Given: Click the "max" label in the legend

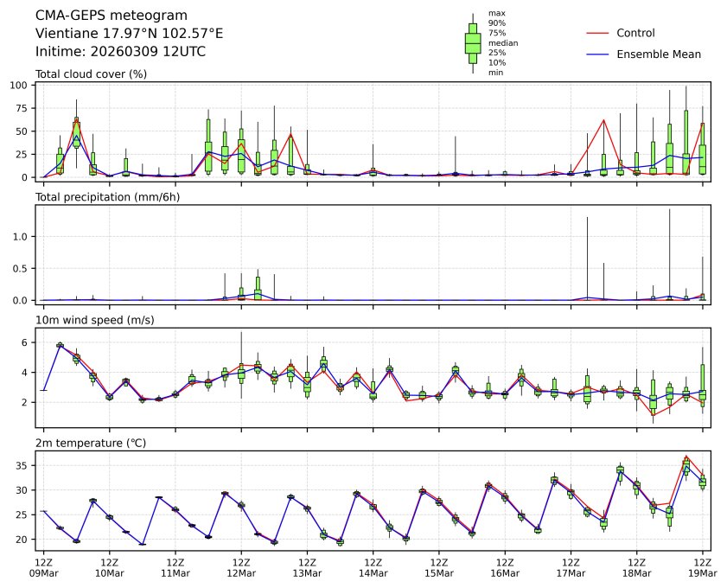Looking at the screenshot, I should [x=496, y=14].
